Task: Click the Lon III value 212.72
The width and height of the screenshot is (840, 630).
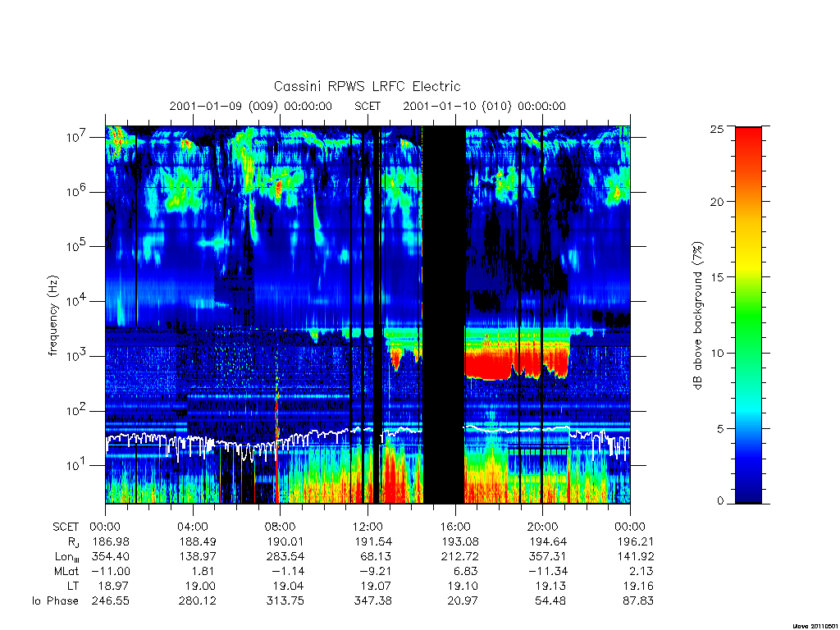Action: 459,557
